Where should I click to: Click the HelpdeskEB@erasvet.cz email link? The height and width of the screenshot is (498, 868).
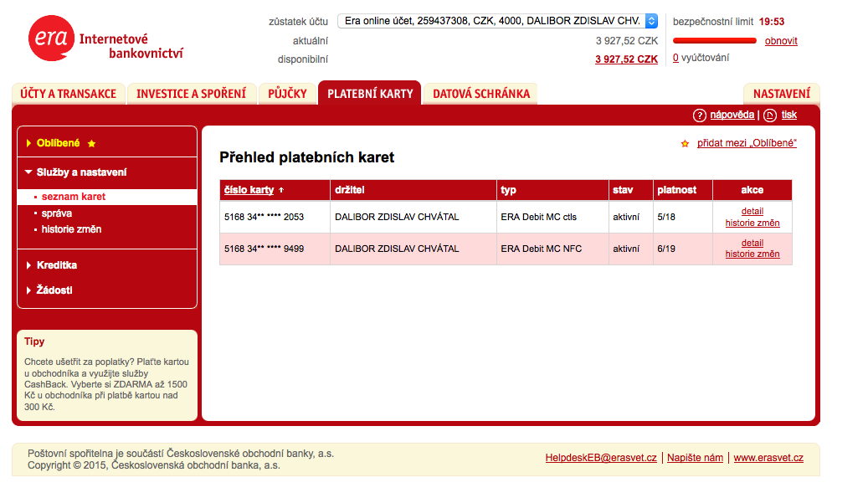601,458
